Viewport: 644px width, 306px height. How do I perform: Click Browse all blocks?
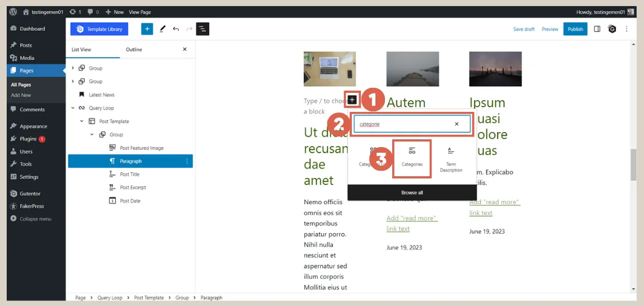tap(412, 192)
